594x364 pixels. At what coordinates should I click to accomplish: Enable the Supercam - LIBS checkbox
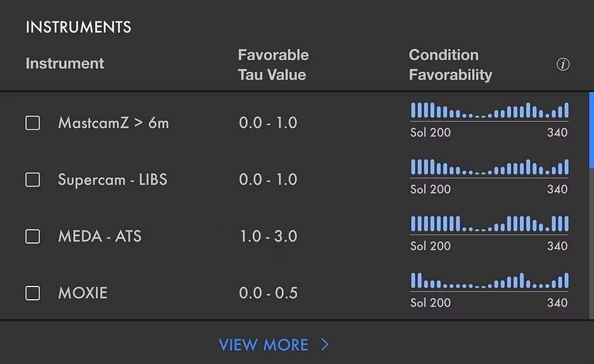33,179
